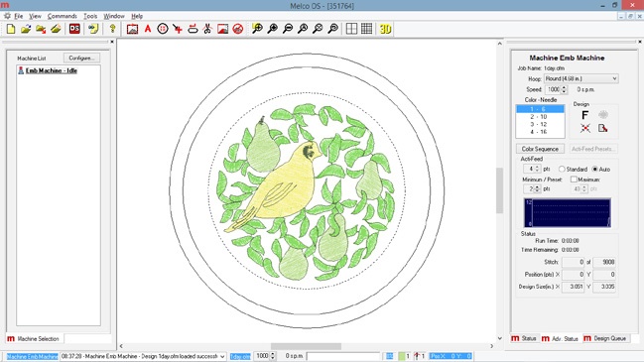This screenshot has width=644, height=362.
Task: Click the Open folder icon with blue arrow
Action: point(26,29)
